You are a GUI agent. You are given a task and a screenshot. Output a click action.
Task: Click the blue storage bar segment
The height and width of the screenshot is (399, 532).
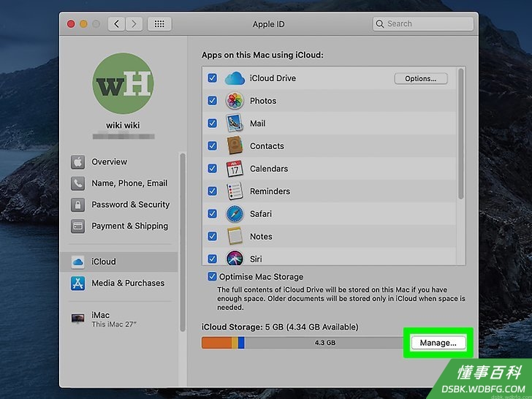coord(241,343)
